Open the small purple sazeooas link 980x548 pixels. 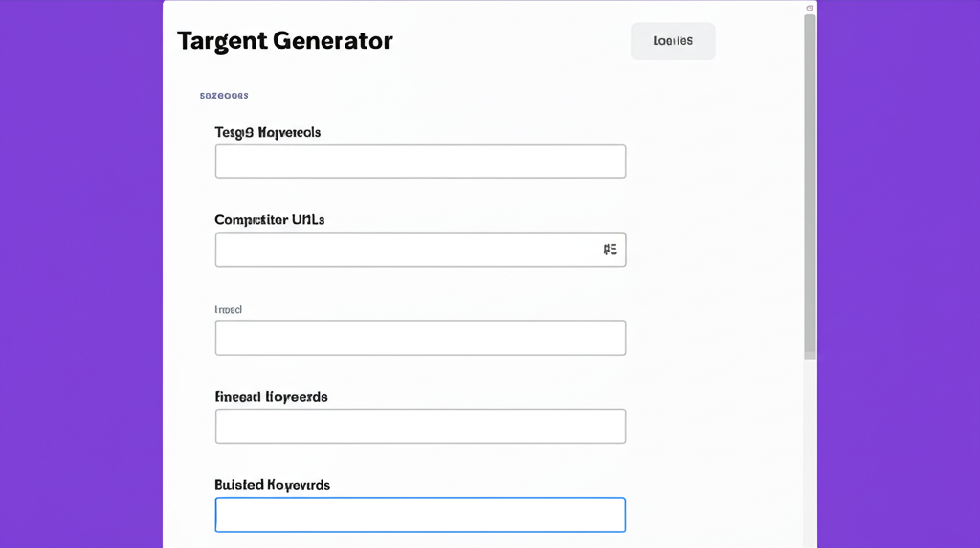[224, 96]
